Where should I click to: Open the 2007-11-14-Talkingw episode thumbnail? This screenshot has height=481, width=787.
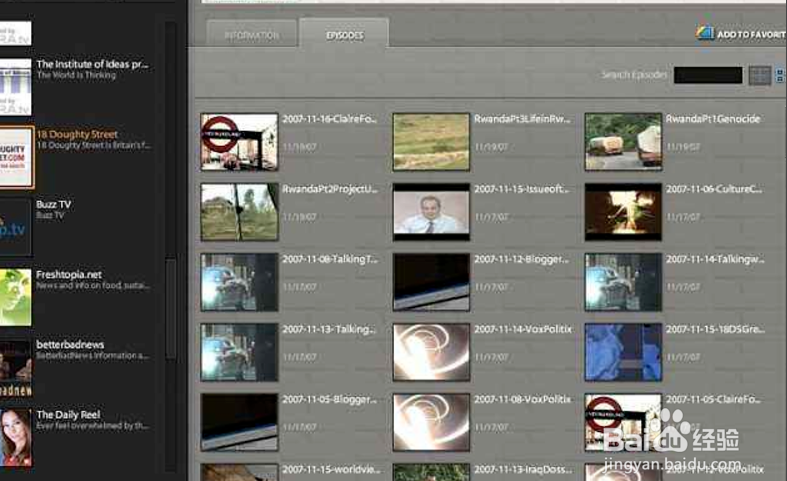click(623, 282)
